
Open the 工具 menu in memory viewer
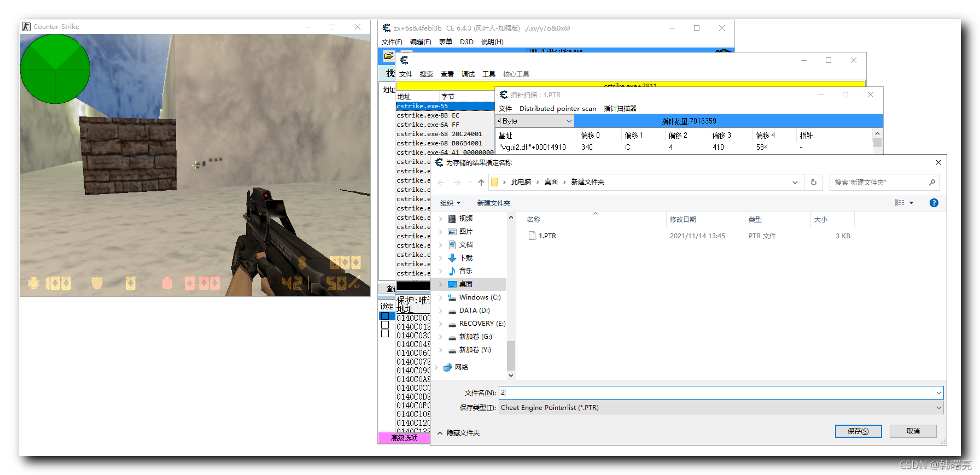click(489, 74)
